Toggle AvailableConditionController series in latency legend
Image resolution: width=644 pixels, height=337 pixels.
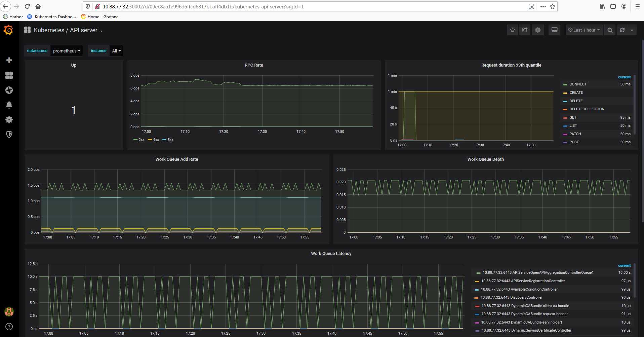(x=519, y=289)
